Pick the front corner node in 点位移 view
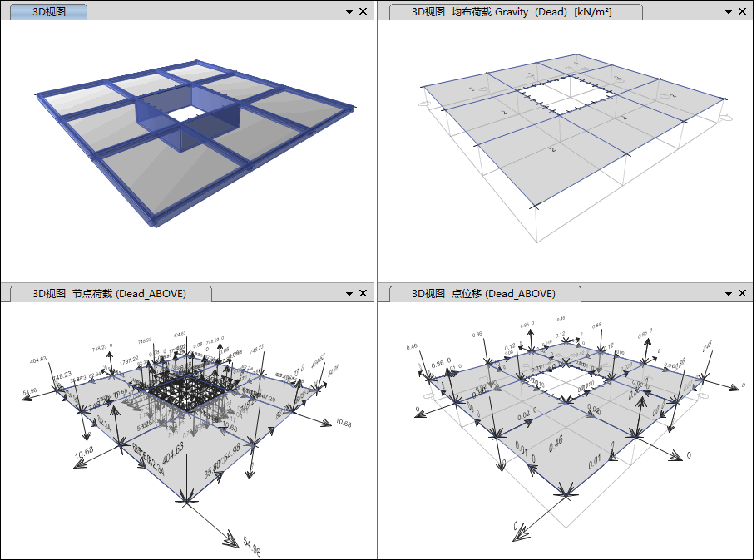 pyautogui.click(x=566, y=495)
